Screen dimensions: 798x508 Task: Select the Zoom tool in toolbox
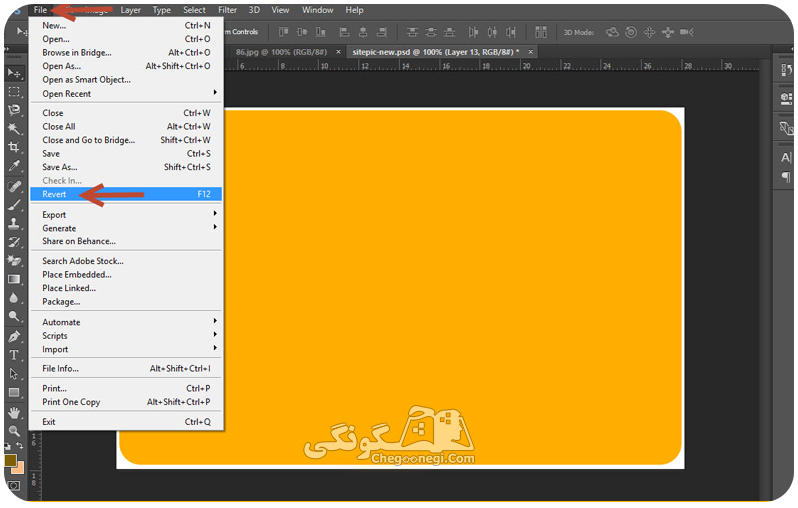[14, 431]
